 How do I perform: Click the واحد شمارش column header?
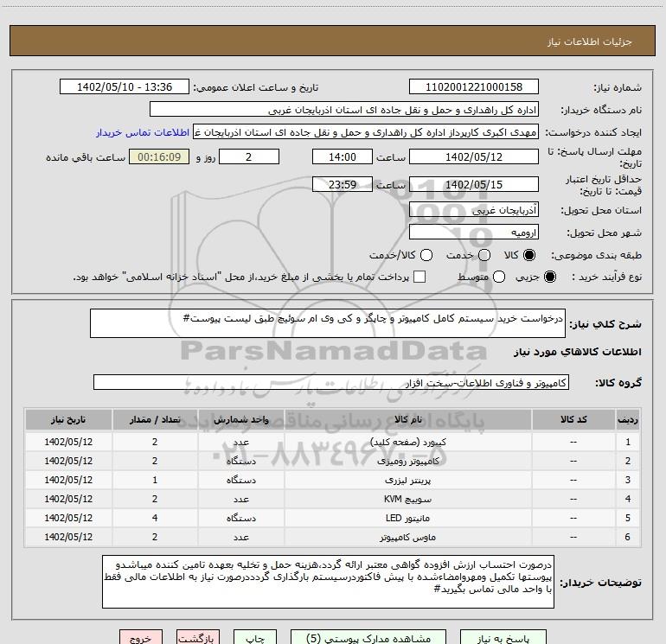click(x=240, y=419)
